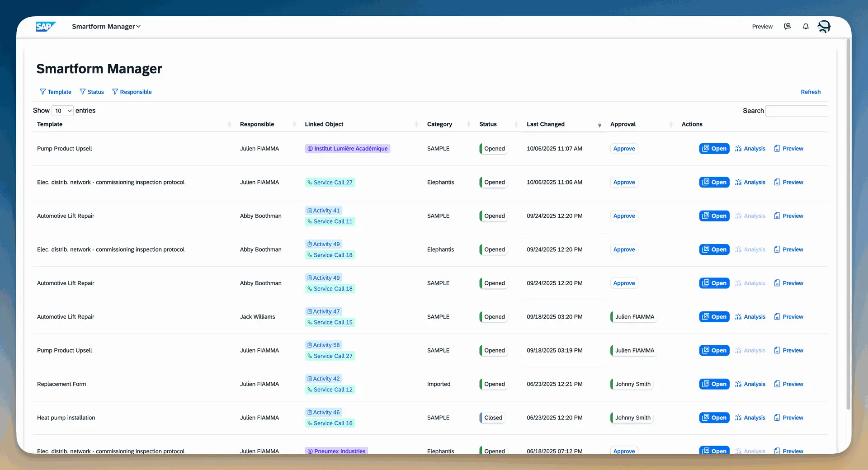The width and height of the screenshot is (868, 470).
Task: Preview the Heat pump installation form
Action: click(788, 418)
